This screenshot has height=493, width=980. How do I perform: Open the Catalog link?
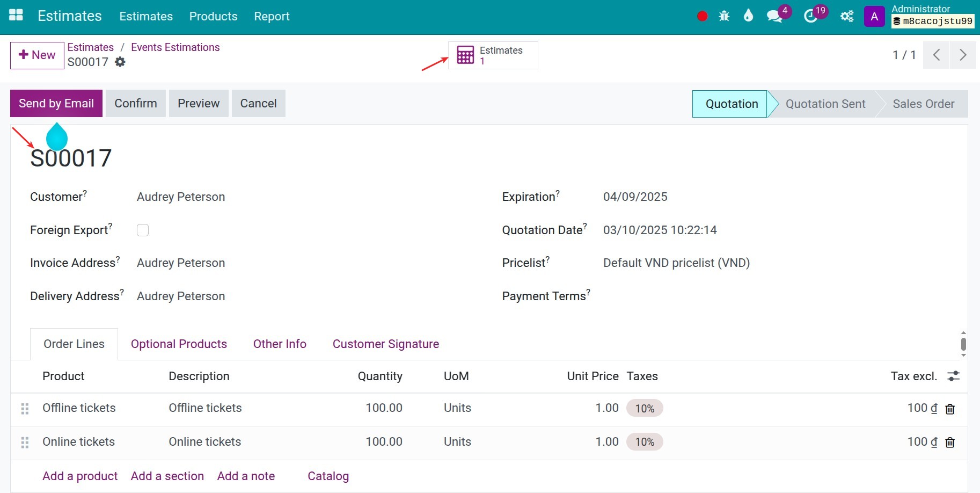[328, 476]
